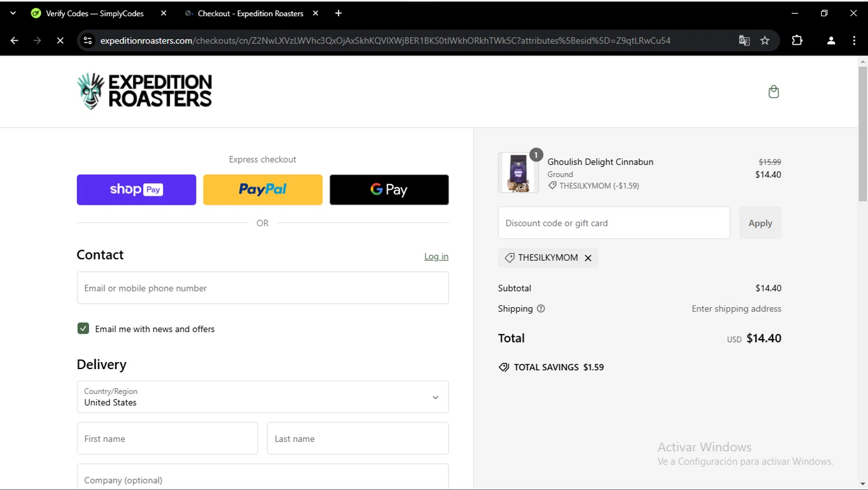Click the struck-through $15.99 price
The image size is (868, 490).
770,162
